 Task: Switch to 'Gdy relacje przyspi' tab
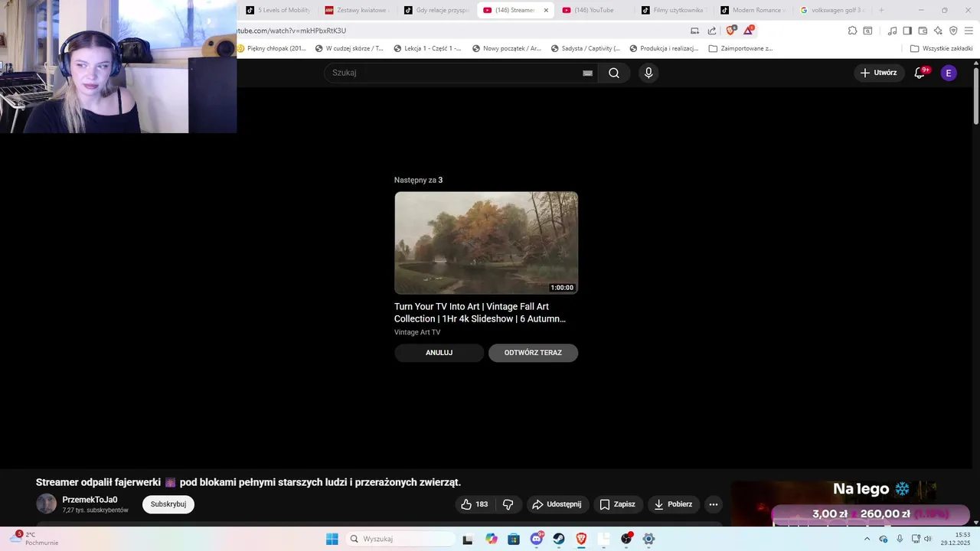click(x=436, y=10)
